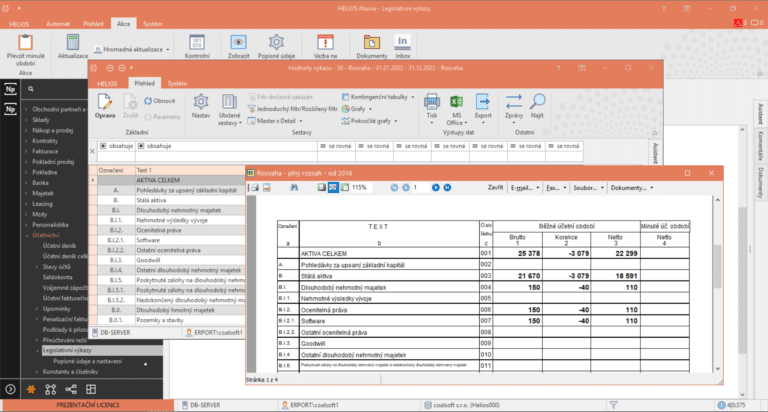This screenshot has height=412, width=768.
Task: Open E-mail dropdown in preview toolbar
Action: click(525, 188)
